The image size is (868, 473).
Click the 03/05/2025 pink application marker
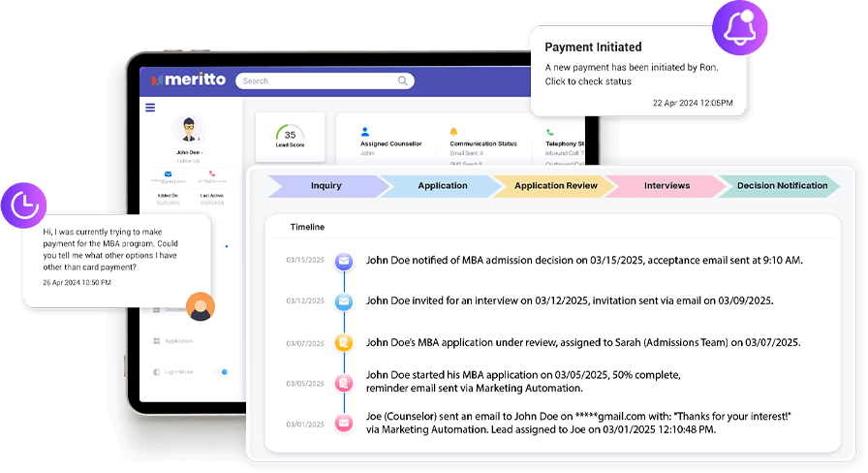point(344,383)
